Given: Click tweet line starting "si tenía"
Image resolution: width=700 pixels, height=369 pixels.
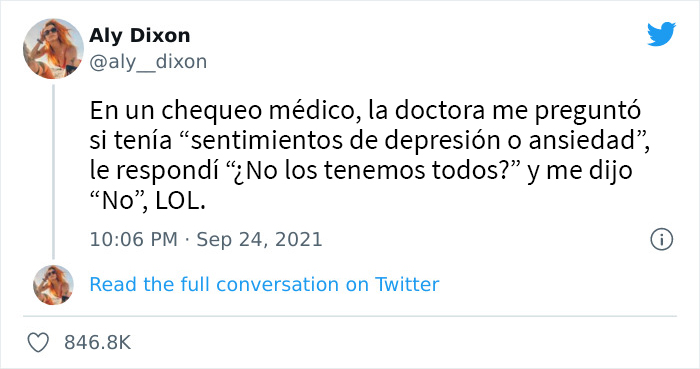Looking at the screenshot, I should [370, 141].
